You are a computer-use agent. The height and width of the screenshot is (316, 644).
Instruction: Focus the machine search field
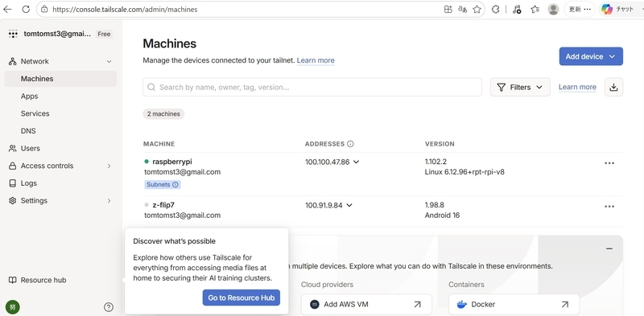pos(312,87)
